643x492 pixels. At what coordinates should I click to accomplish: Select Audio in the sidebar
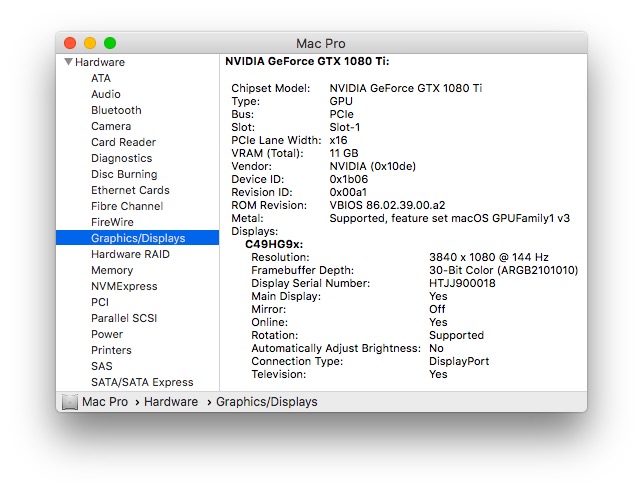[106, 94]
